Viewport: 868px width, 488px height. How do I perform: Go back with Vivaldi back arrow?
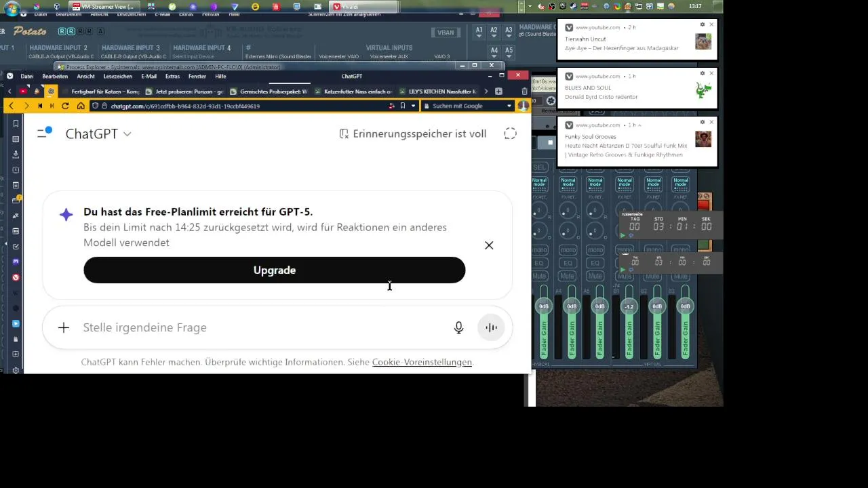click(x=11, y=106)
